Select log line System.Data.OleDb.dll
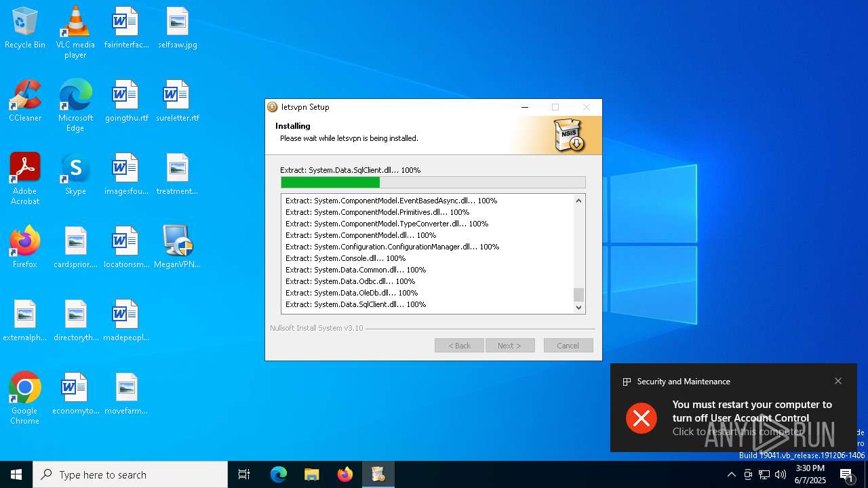The image size is (868, 488). coord(351,293)
